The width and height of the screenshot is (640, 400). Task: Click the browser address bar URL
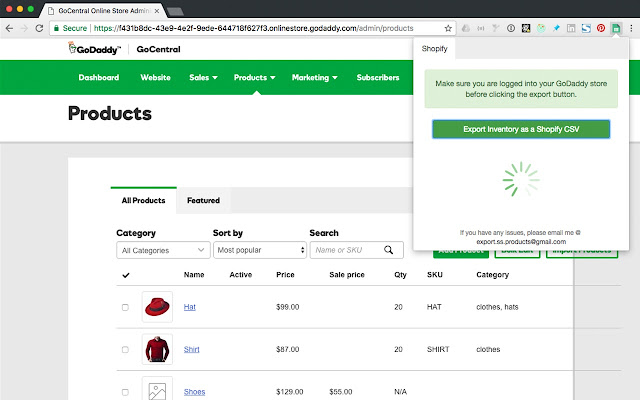click(253, 28)
